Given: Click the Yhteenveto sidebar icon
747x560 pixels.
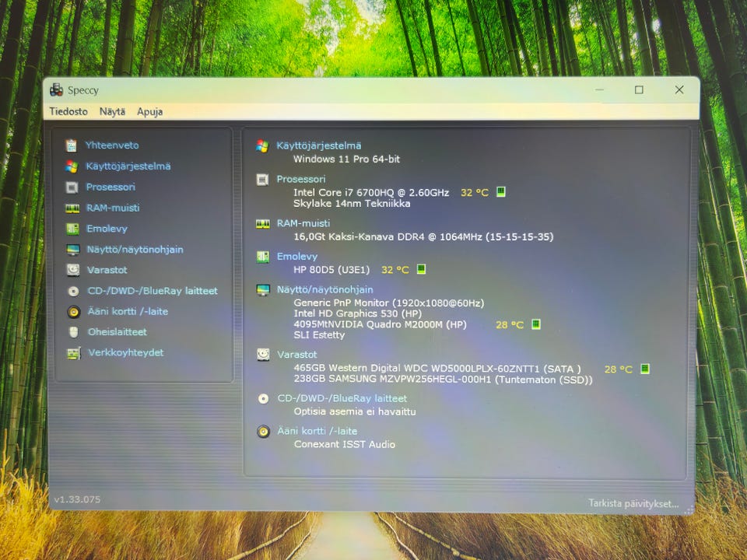Looking at the screenshot, I should click(72, 145).
